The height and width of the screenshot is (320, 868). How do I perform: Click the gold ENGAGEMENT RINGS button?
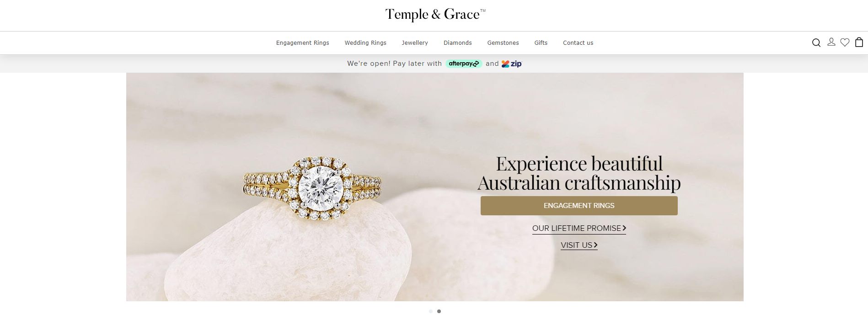(x=579, y=206)
